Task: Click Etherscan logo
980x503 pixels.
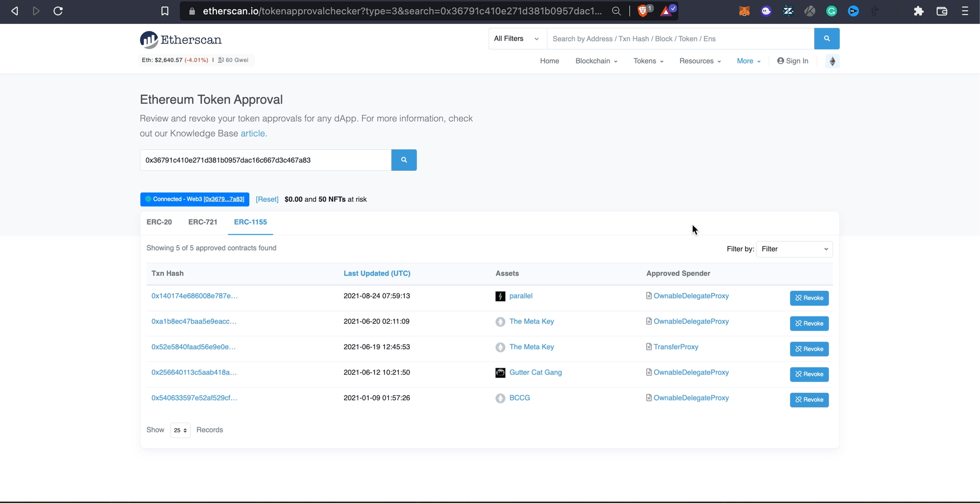Action: click(x=181, y=40)
